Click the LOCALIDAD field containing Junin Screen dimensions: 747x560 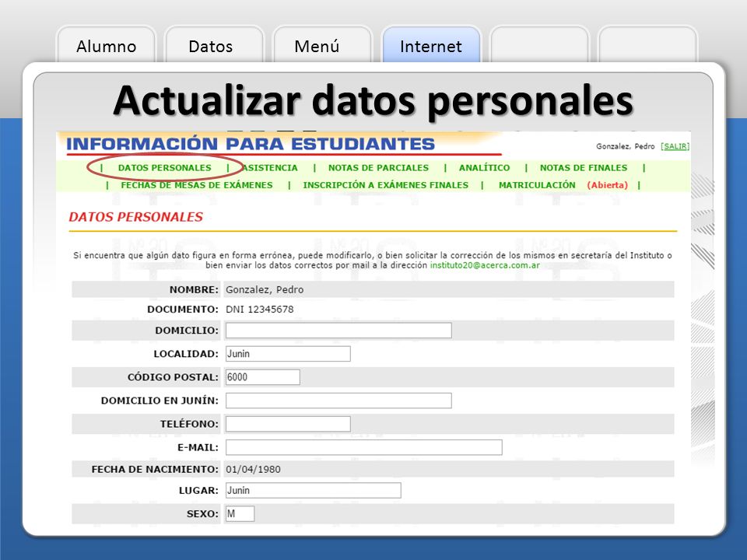click(x=288, y=354)
